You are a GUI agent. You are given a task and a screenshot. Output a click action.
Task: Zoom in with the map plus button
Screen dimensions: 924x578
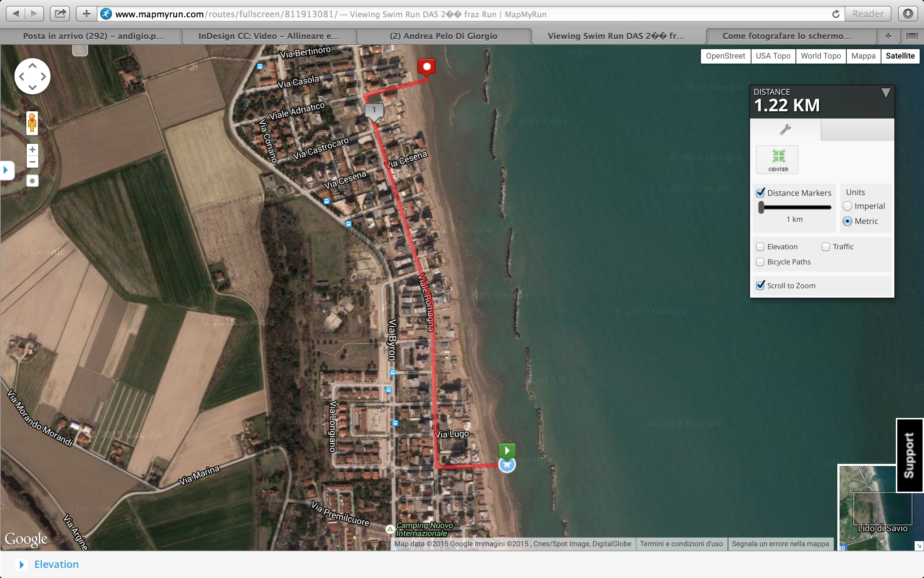pos(32,150)
